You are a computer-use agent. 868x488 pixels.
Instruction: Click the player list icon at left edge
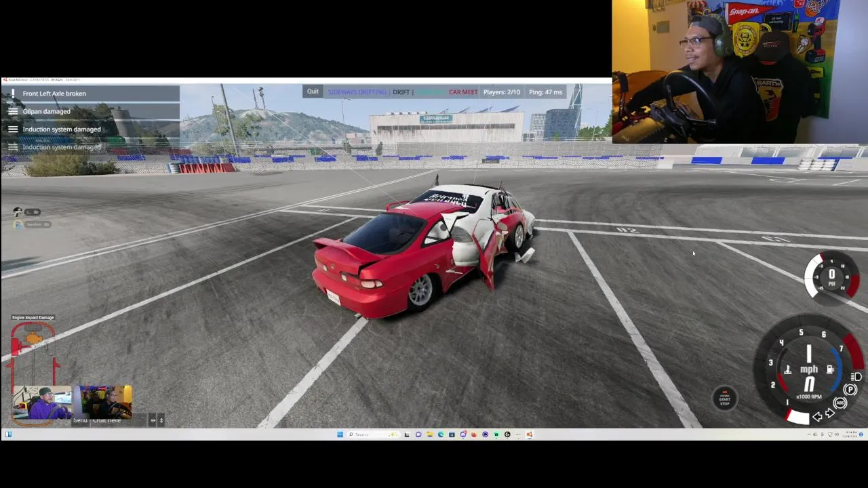[18, 212]
